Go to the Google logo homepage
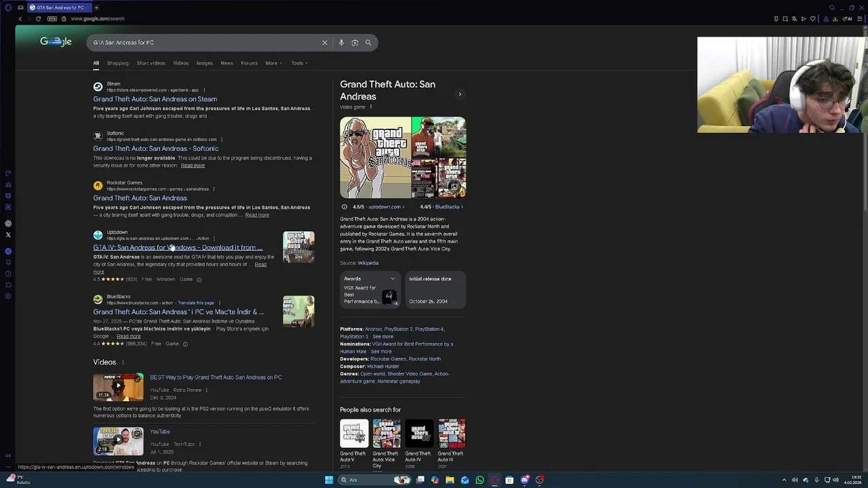This screenshot has height=488, width=868. click(x=56, y=42)
